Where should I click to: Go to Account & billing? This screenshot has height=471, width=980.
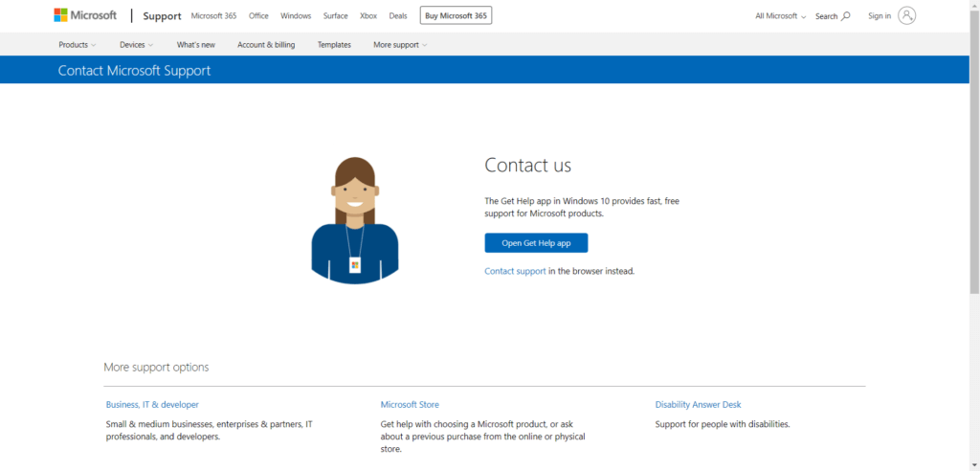266,45
